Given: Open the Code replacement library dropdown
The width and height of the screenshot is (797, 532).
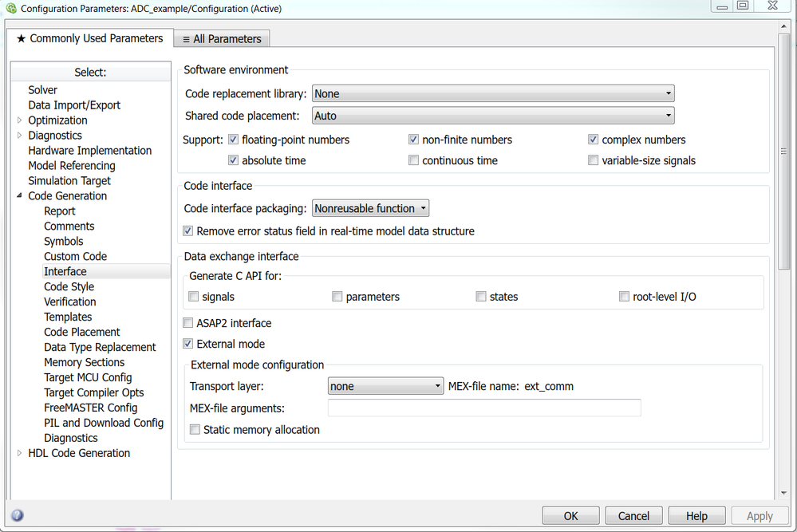Looking at the screenshot, I should tap(493, 93).
